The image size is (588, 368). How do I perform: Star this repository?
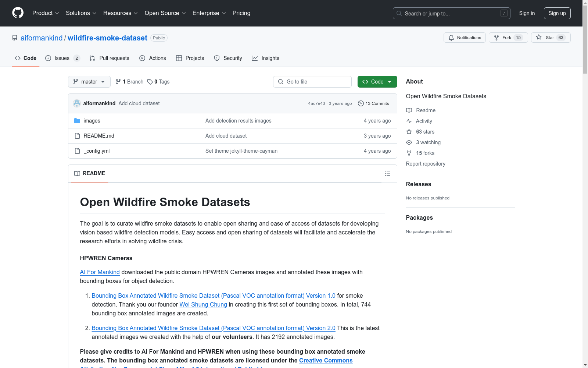(x=551, y=38)
